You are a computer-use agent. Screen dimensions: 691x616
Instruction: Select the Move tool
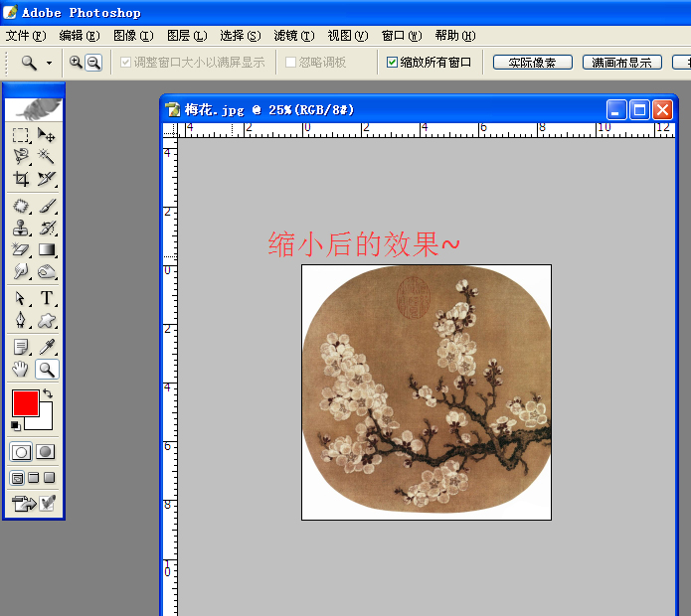(x=47, y=135)
